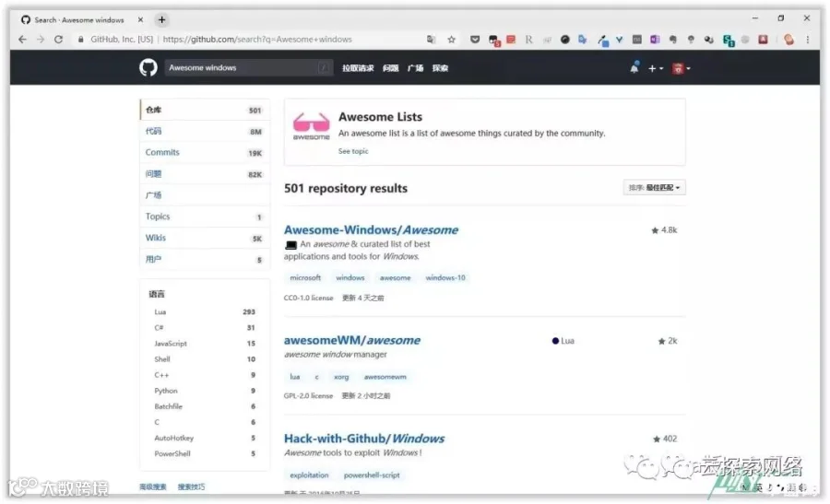This screenshot has width=830, height=504.
Task: Click the browser forward arrow
Action: click(41, 39)
